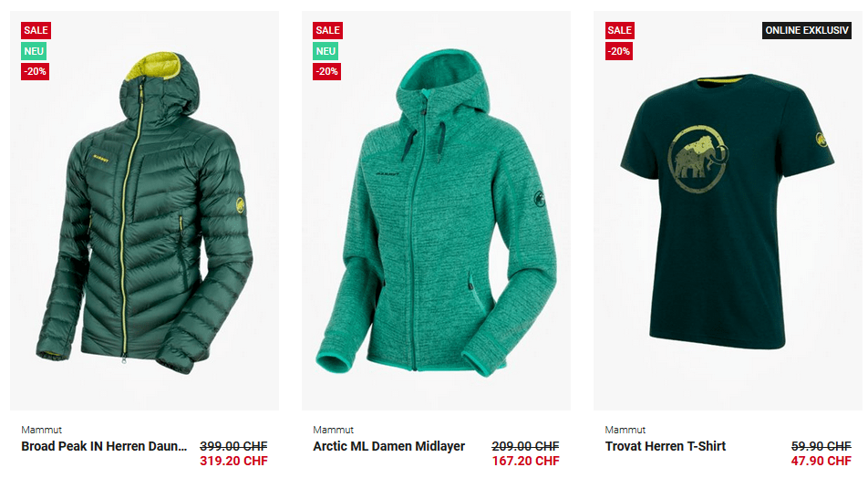Click the NEU badge on Arctic ML midlayer
The height and width of the screenshot is (478, 868).
pos(325,51)
